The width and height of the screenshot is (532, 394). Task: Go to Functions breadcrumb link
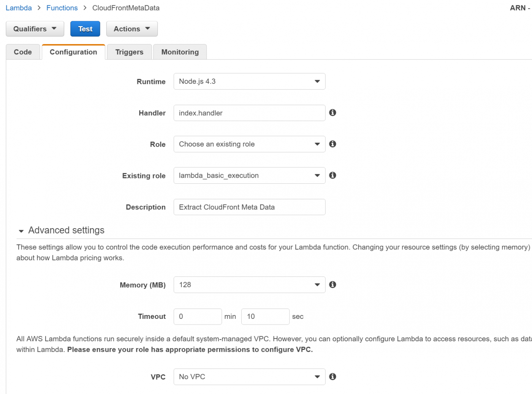tap(62, 8)
